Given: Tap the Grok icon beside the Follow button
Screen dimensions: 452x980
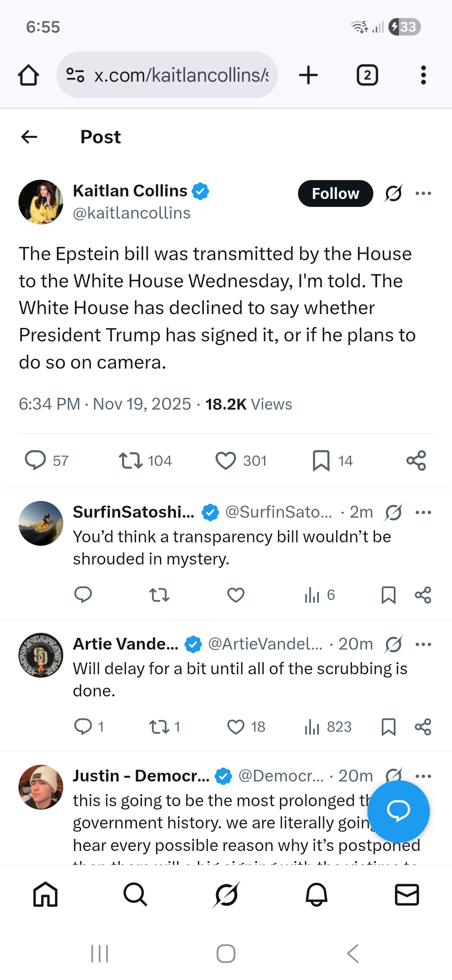Looking at the screenshot, I should pos(393,193).
